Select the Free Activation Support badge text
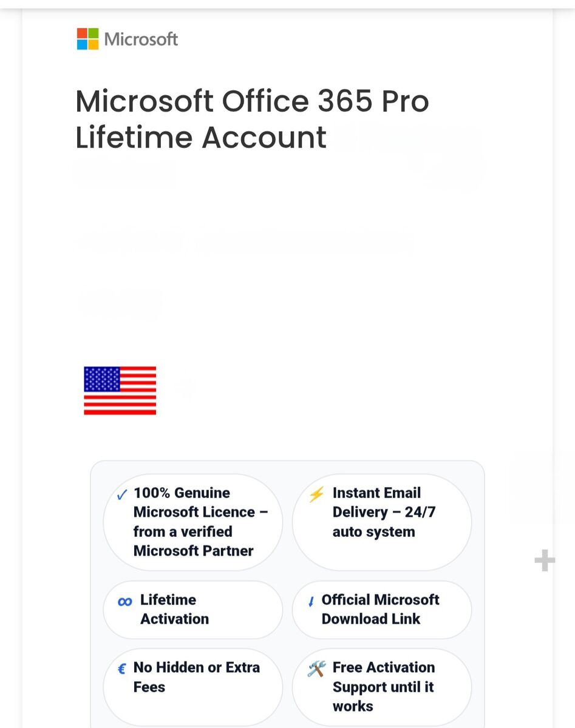 tap(383, 687)
